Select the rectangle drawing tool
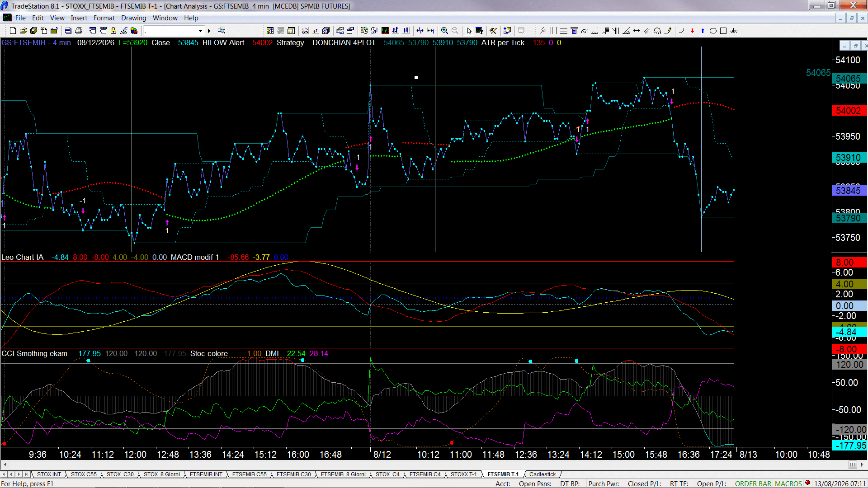The image size is (868, 488). (x=723, y=31)
